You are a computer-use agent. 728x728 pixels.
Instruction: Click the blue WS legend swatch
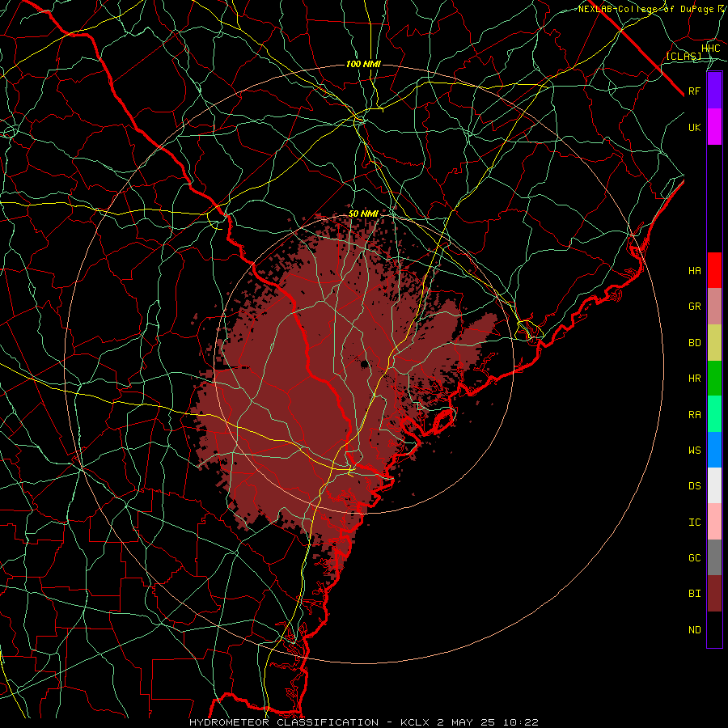point(714,450)
